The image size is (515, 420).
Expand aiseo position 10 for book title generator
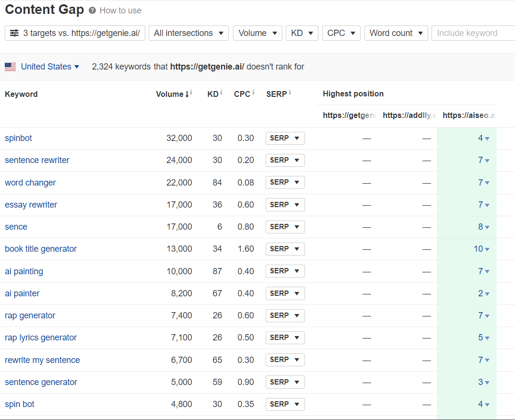[x=482, y=249]
